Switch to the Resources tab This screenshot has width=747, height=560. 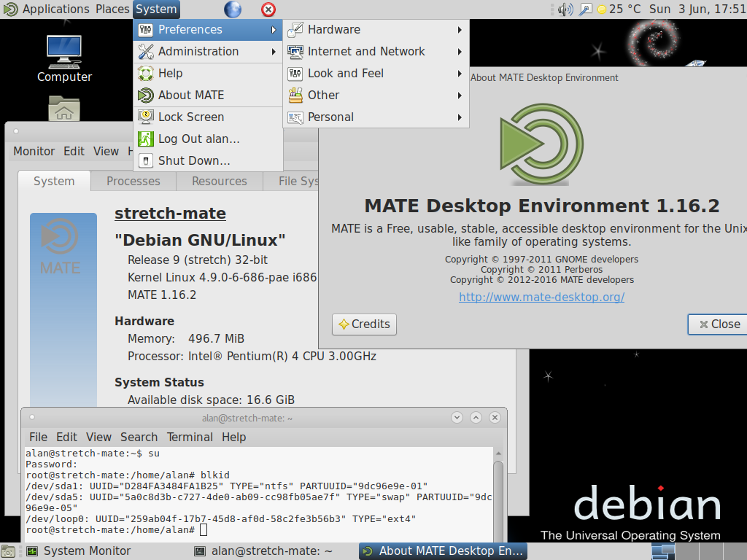[x=219, y=182]
